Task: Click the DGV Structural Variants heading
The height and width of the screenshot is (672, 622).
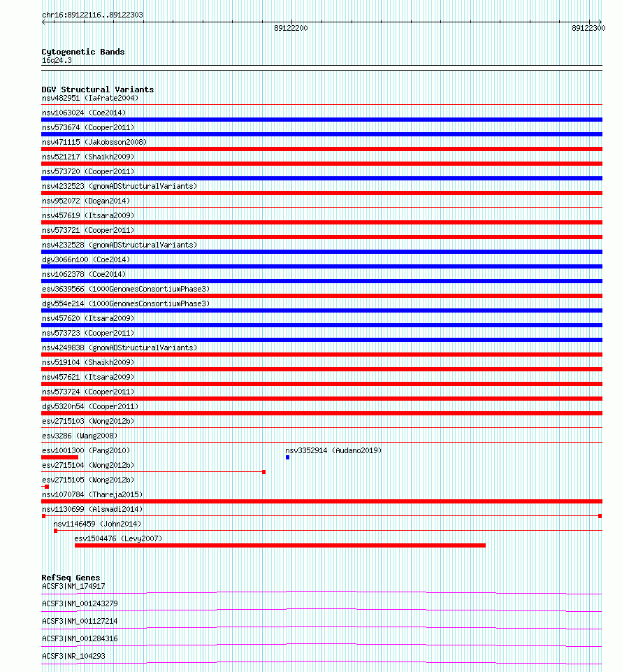Action: point(98,90)
